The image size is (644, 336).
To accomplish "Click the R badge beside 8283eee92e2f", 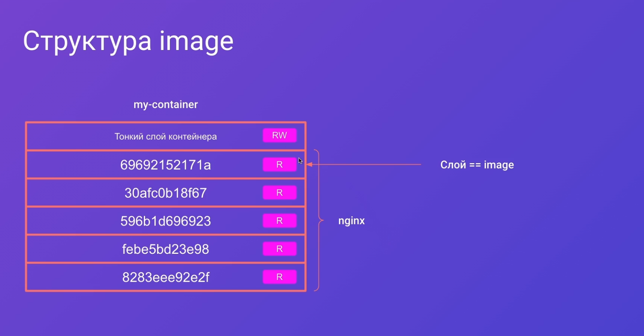I will [280, 277].
